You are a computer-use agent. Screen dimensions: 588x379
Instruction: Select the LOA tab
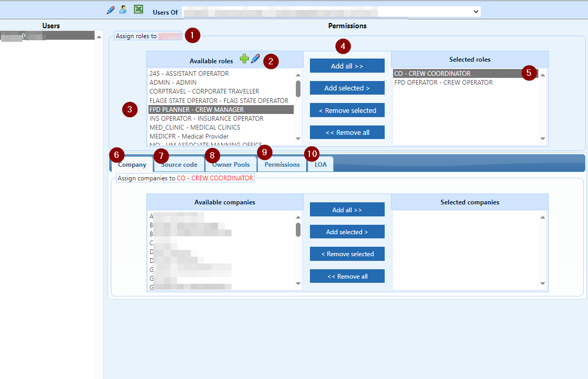(320, 165)
